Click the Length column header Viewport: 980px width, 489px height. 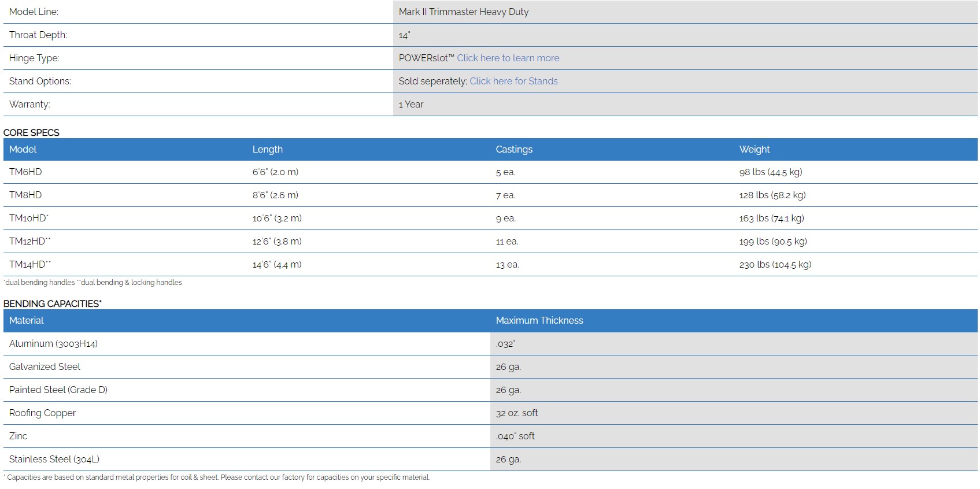[267, 149]
